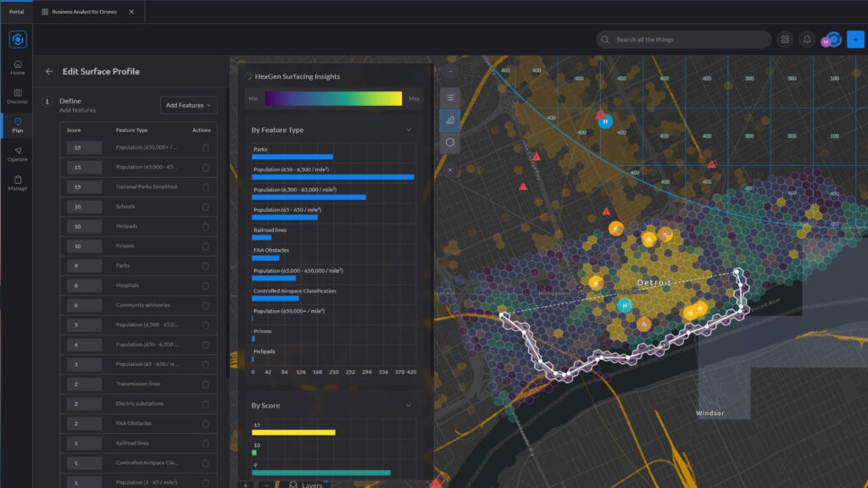Go back from Edit Surface Profile
This screenshot has height=488, width=868.
pyautogui.click(x=49, y=72)
